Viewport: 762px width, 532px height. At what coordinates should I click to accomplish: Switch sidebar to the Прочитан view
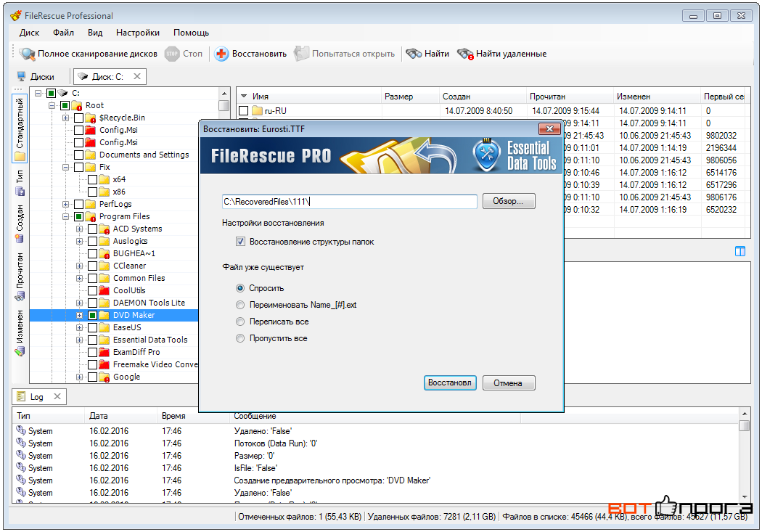20,277
